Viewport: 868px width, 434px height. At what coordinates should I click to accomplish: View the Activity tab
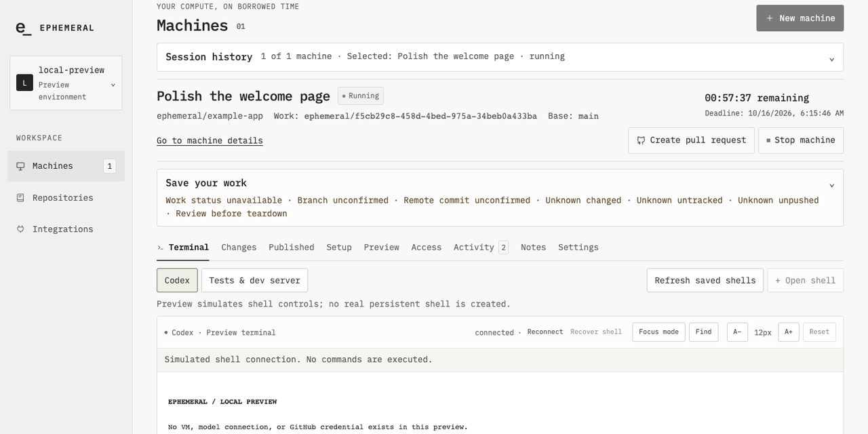[x=481, y=248]
